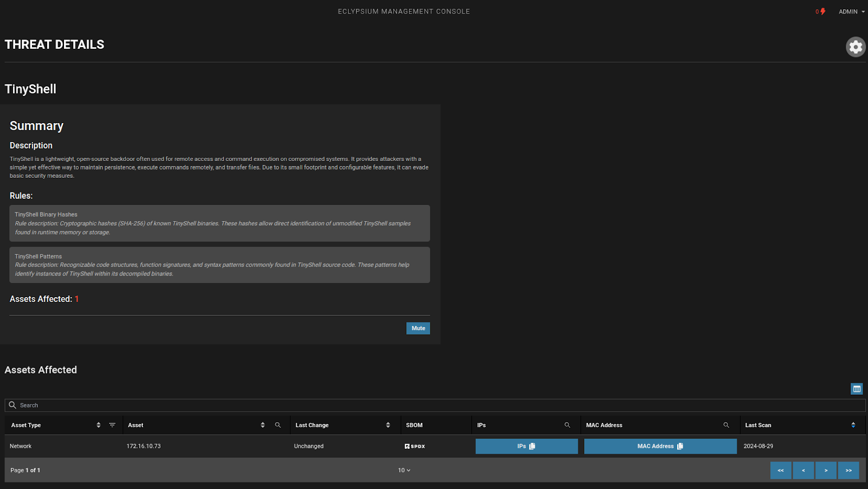Click the SBOM column header

[414, 425]
